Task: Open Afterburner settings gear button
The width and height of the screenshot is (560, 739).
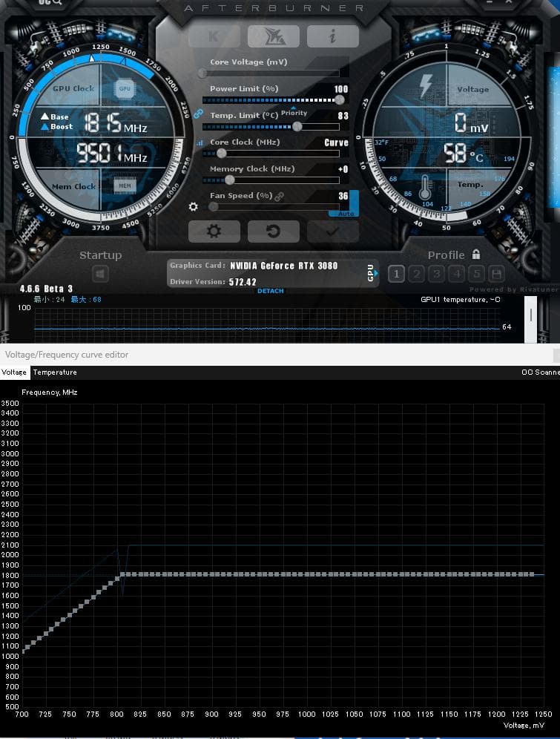Action: click(214, 231)
